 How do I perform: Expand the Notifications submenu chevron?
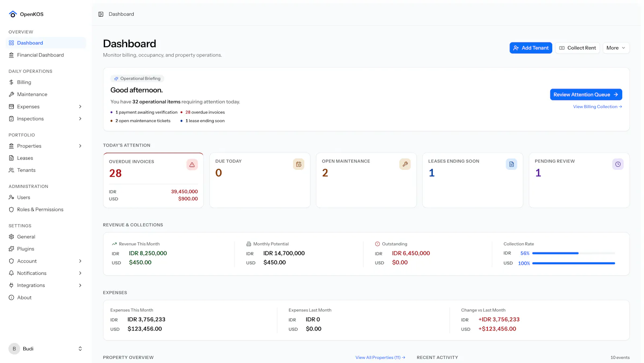pos(80,273)
